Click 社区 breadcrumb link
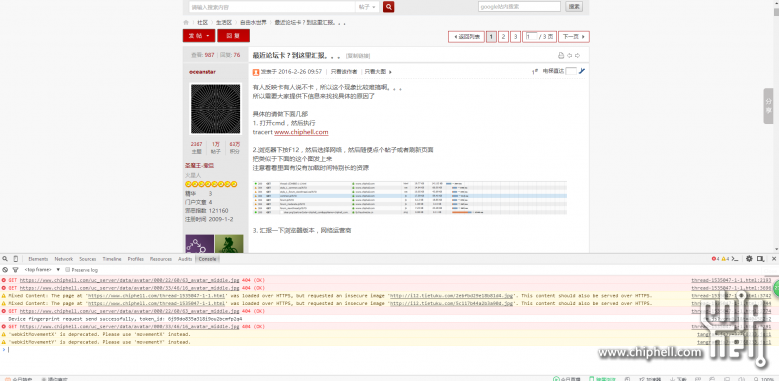This screenshot has height=381, width=779. coord(202,22)
